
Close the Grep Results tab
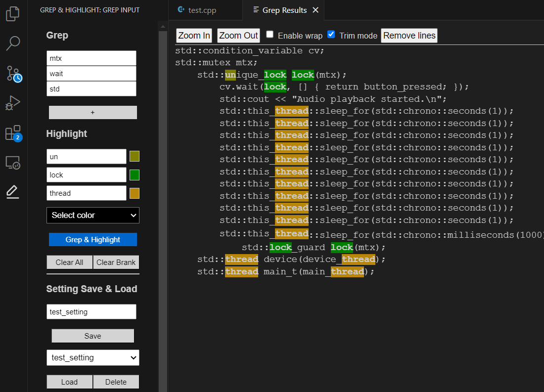316,10
